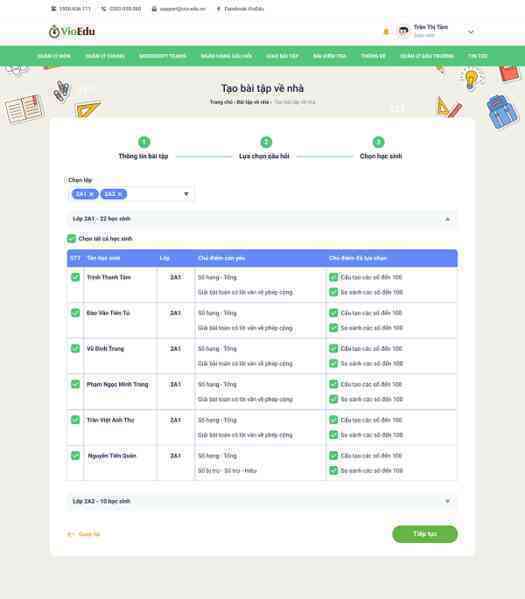
Task: Open the Microsoft Teams menu item
Action: [162, 56]
